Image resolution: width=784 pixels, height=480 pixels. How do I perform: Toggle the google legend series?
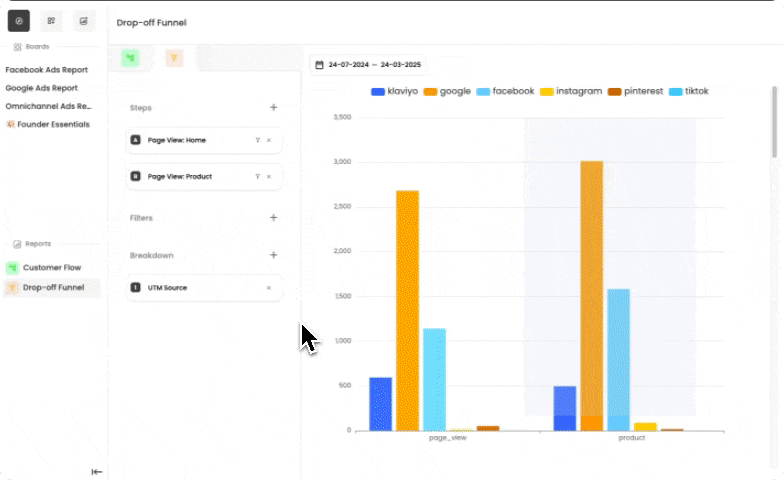pyautogui.click(x=447, y=92)
